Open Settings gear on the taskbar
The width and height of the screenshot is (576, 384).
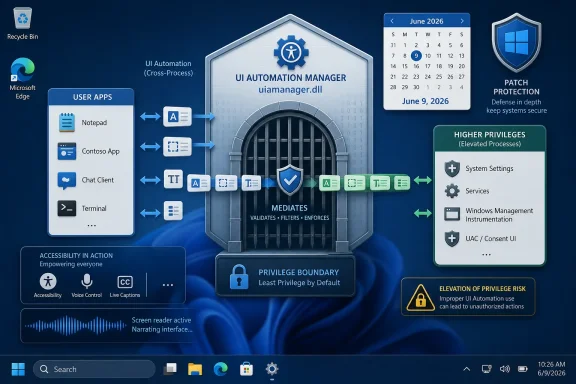click(272, 369)
